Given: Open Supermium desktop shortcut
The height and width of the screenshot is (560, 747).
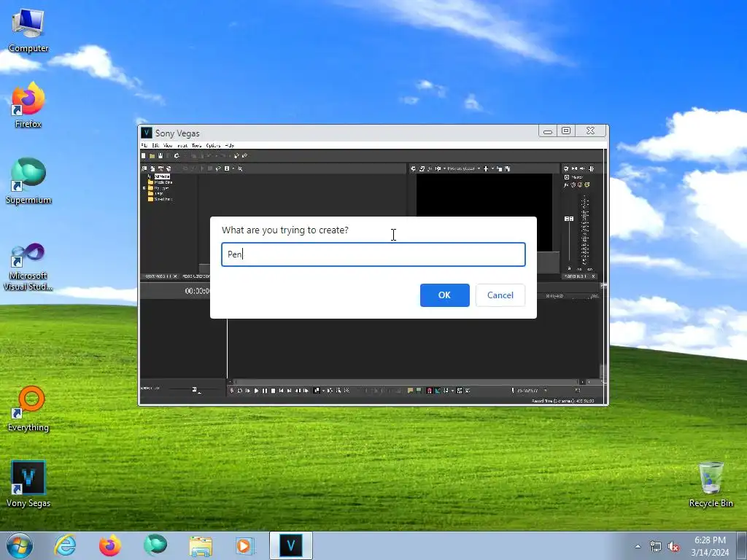Looking at the screenshot, I should click(x=28, y=181).
